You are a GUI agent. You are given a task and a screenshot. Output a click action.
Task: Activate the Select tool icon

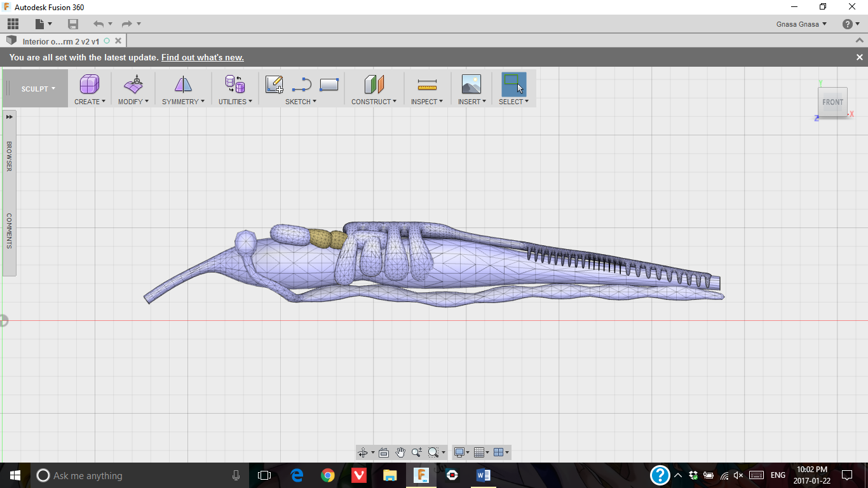(x=514, y=85)
